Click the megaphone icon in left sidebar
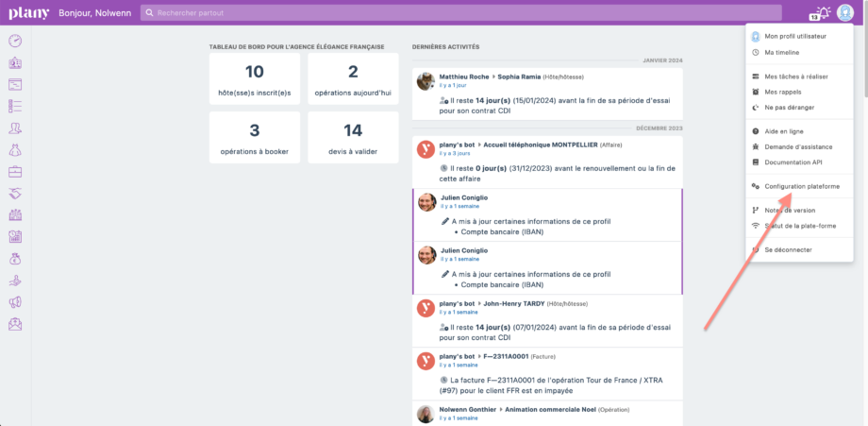This screenshot has width=868, height=426. (x=15, y=302)
